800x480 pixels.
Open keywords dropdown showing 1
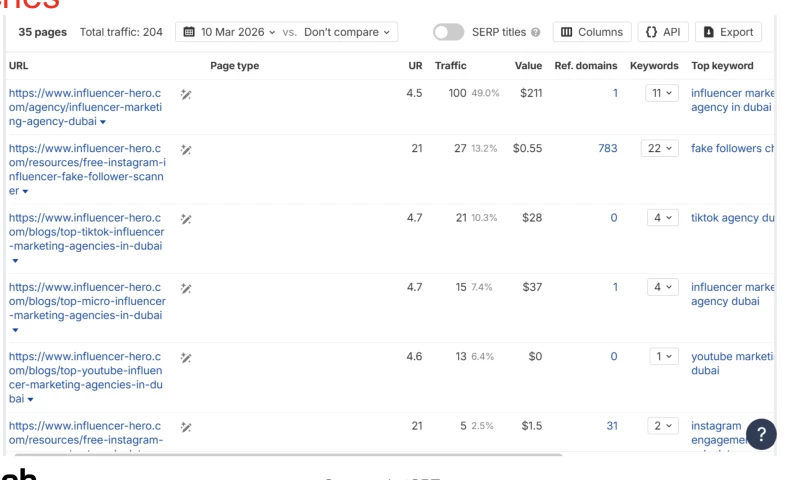(x=664, y=357)
